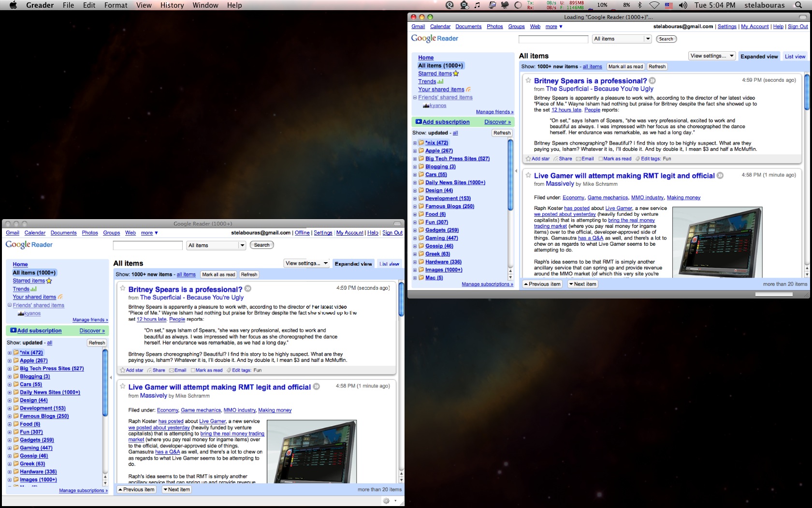Click Email in left window entry footer

point(177,370)
